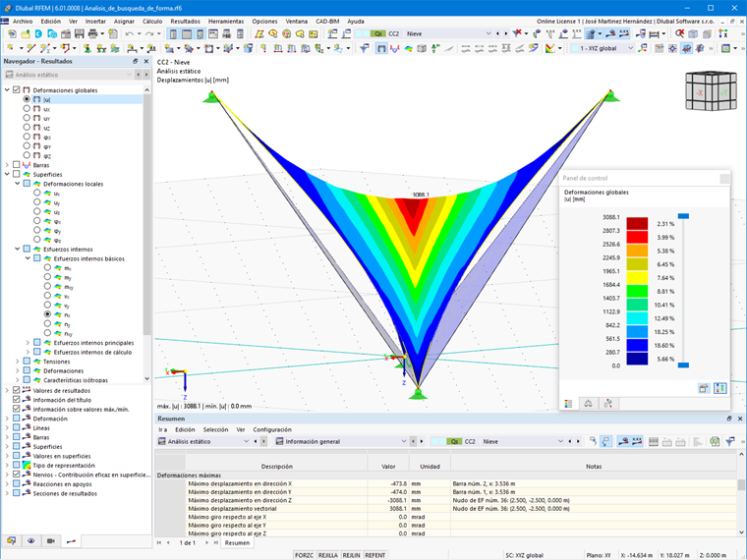Open the Herramientas menu

[226, 22]
